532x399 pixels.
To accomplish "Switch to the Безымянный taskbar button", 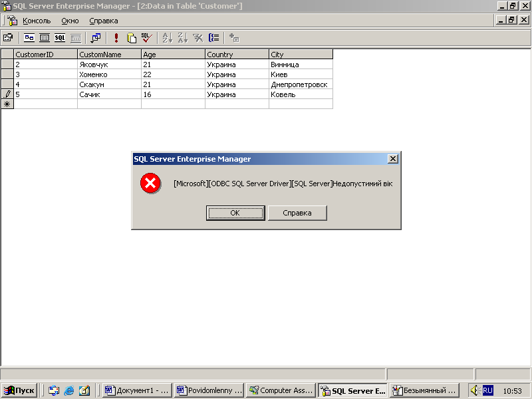I will (424, 390).
